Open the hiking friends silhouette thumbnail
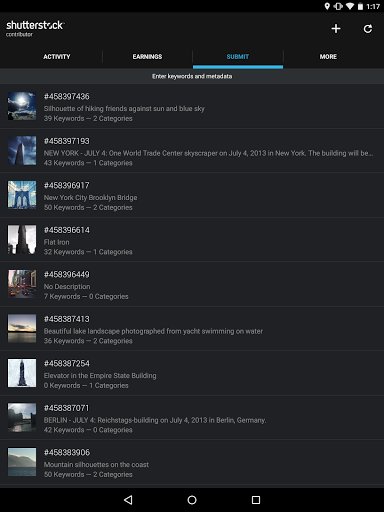 [22, 106]
